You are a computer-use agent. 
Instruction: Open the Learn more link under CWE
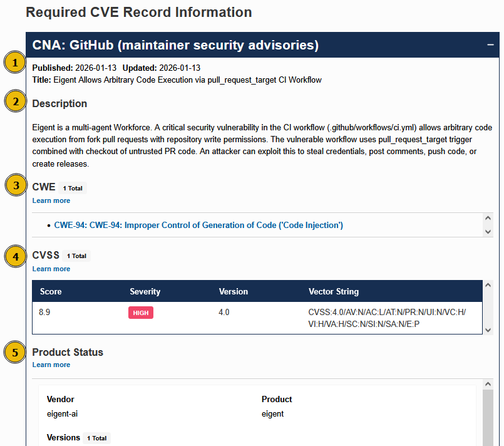[x=51, y=200]
